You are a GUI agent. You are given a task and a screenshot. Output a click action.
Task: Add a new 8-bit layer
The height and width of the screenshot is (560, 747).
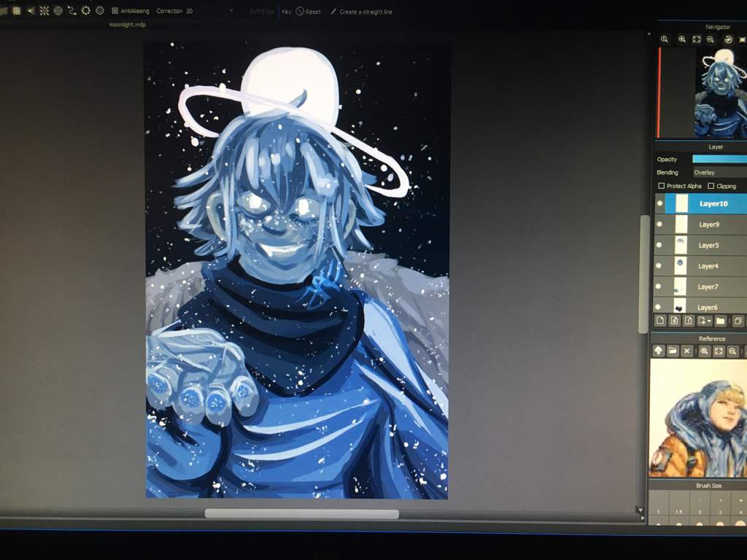(674, 321)
